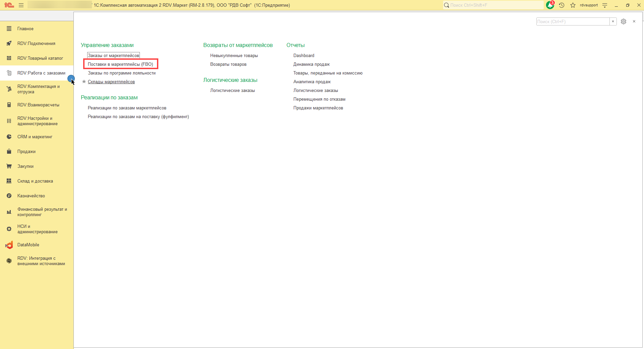
Task: Click the RDV:Товарный каталог grid icon
Action: pos(9,58)
